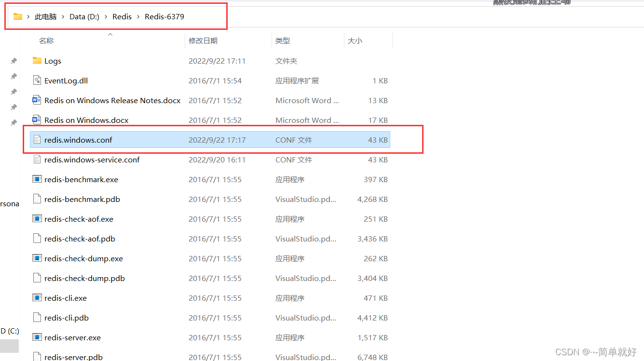This screenshot has height=361, width=644.
Task: Click the folder icon in address bar
Action: click(x=18, y=16)
